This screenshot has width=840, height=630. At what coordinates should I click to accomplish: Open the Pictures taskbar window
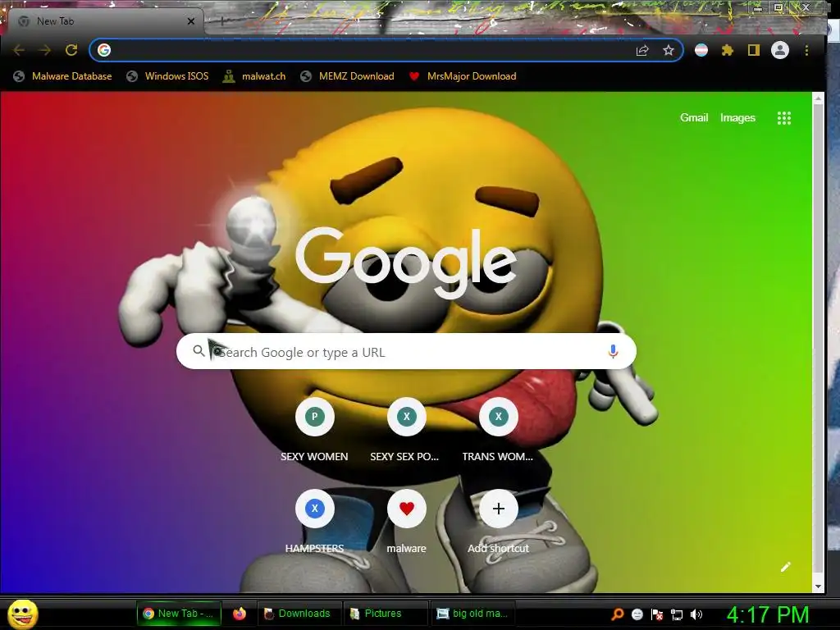(386, 614)
